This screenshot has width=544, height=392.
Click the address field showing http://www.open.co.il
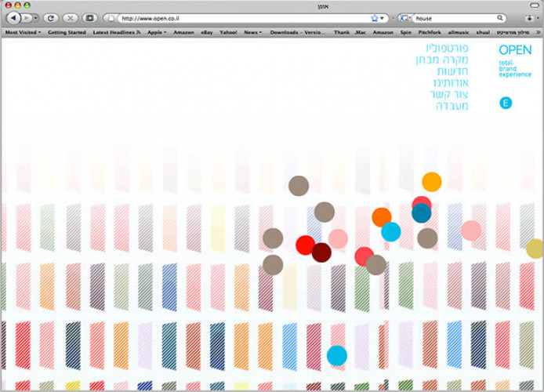245,18
